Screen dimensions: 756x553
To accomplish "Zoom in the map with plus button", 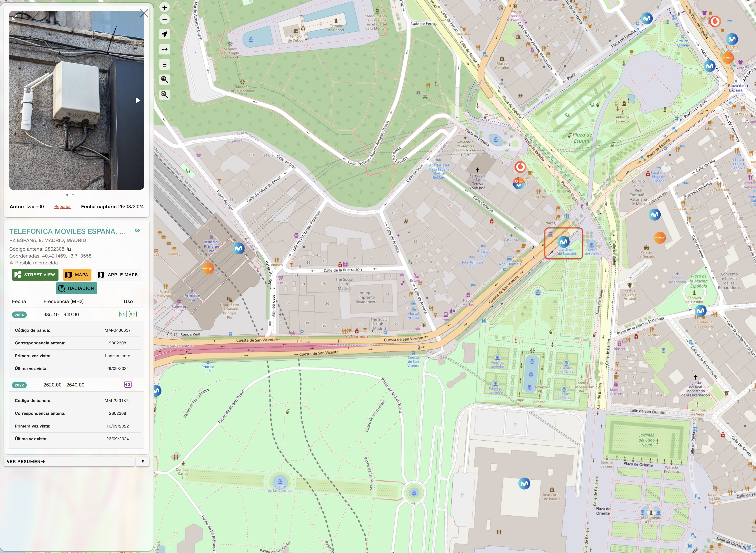I will (164, 7).
